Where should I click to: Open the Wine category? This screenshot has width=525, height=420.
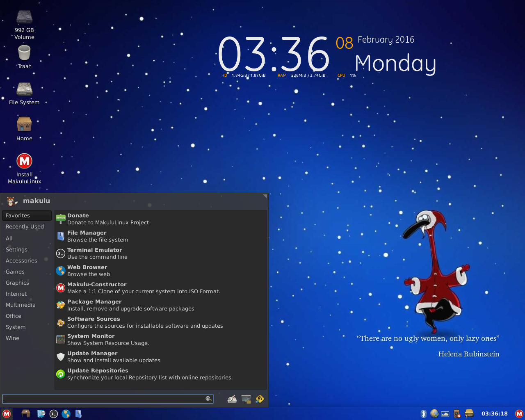tap(27, 338)
